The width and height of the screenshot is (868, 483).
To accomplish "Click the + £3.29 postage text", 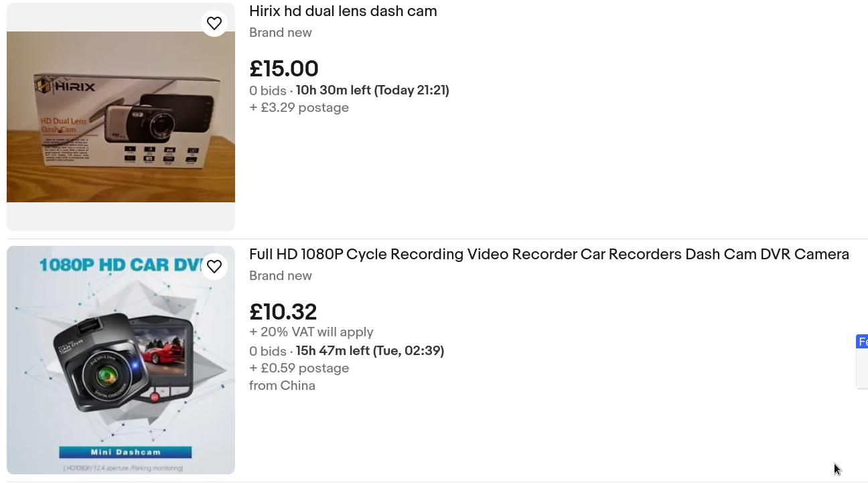I will tap(299, 108).
